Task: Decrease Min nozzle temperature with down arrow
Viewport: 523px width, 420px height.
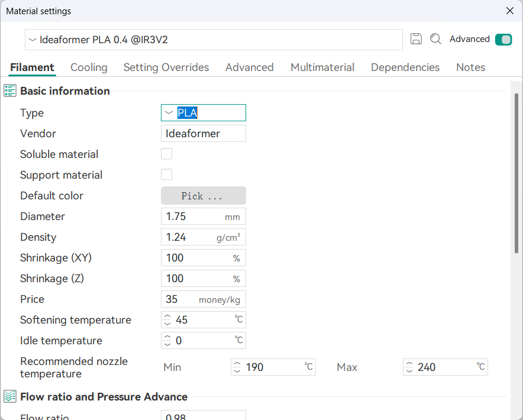Action: [x=237, y=370]
